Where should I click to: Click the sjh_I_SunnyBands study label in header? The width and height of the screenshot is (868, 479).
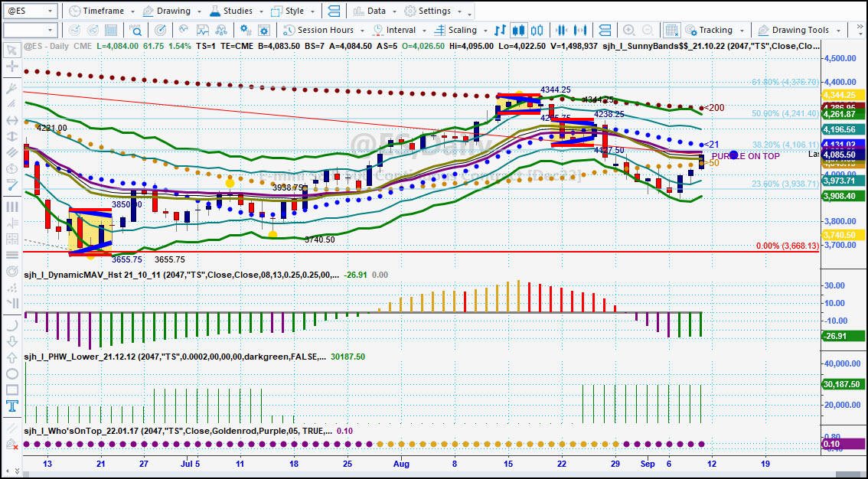(711, 47)
